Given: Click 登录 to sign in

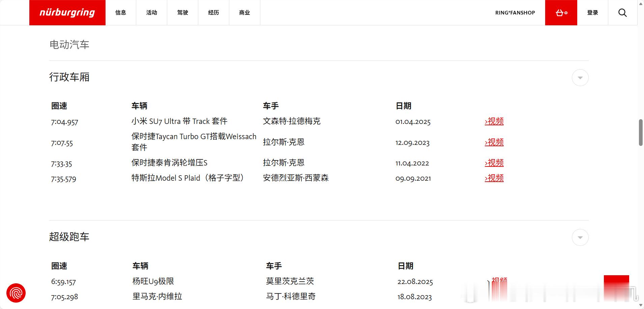Looking at the screenshot, I should tap(592, 12).
